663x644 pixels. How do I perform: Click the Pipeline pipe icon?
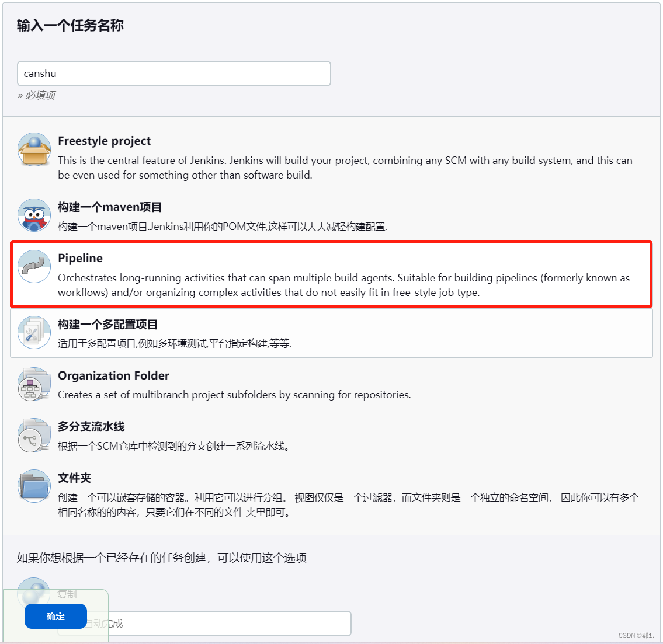click(x=34, y=266)
